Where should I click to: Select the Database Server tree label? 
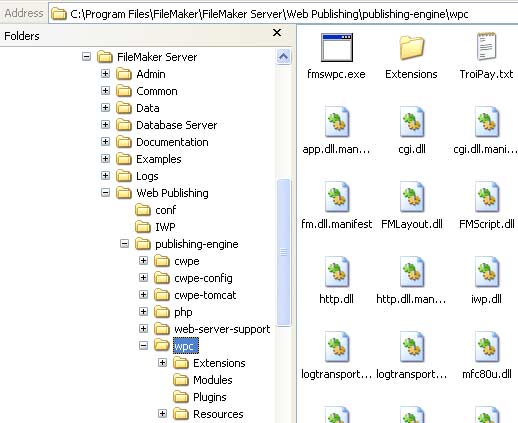177,125
